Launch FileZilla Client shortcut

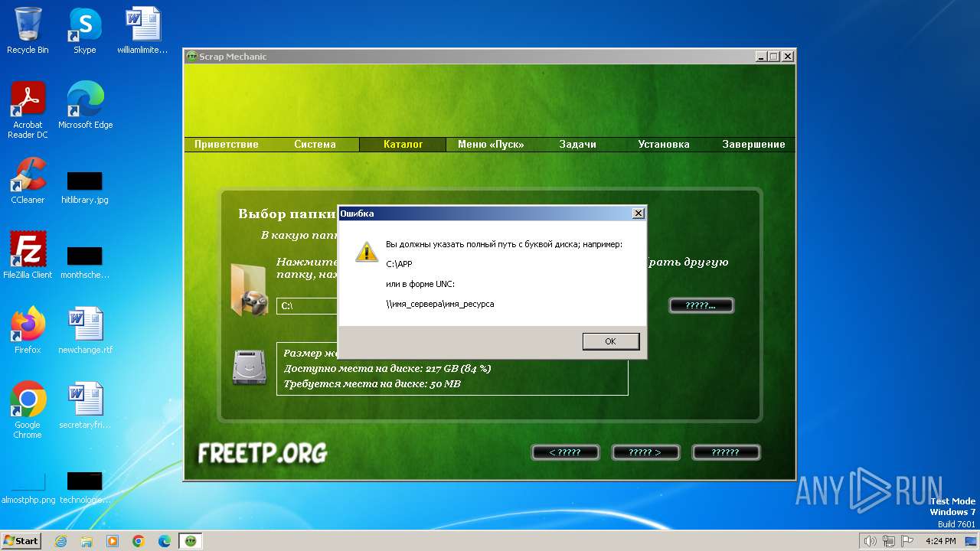point(28,256)
